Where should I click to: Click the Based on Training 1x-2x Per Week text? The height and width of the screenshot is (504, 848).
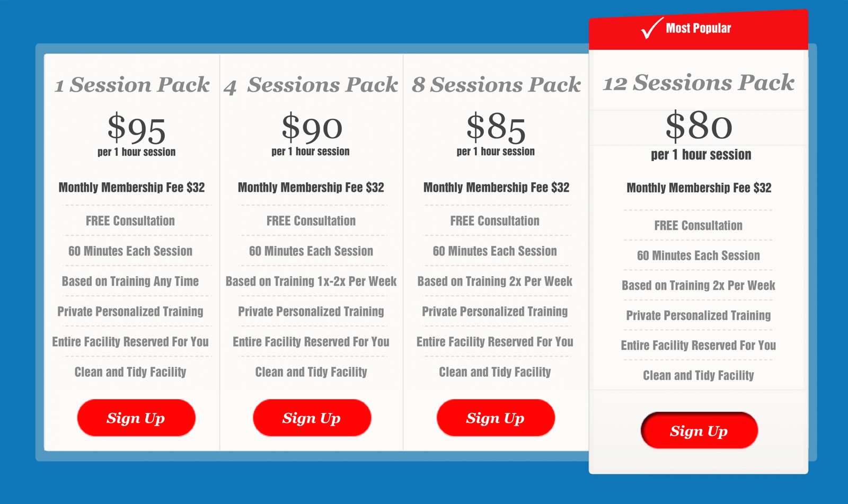click(311, 281)
